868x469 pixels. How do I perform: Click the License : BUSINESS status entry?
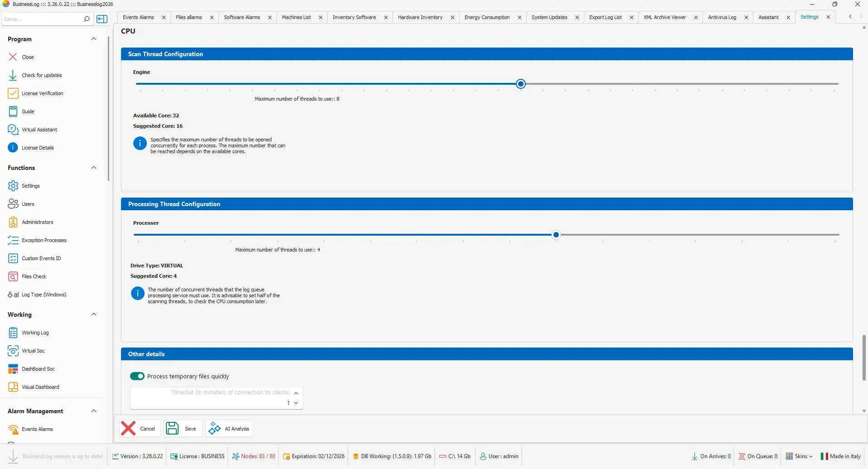coord(197,456)
